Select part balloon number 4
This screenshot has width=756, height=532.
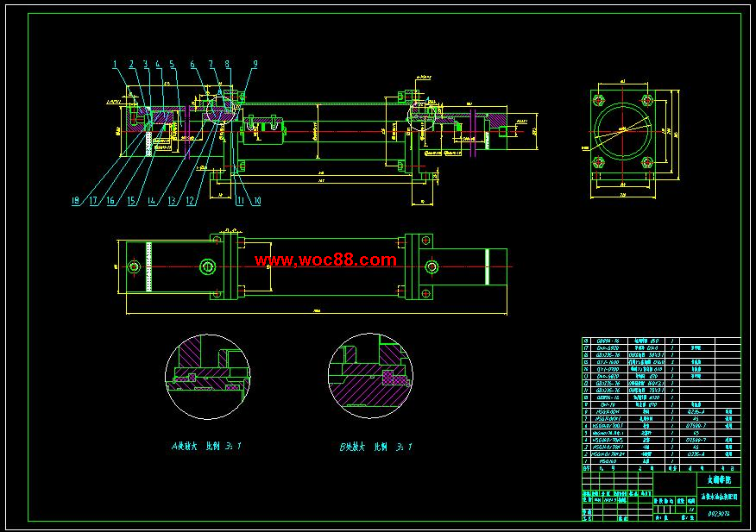[x=158, y=65]
